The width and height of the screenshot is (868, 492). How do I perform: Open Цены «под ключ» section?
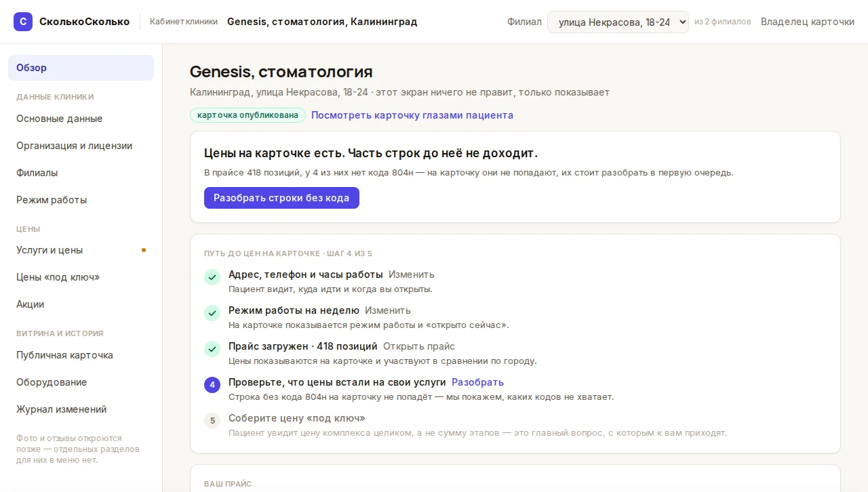coord(81,277)
